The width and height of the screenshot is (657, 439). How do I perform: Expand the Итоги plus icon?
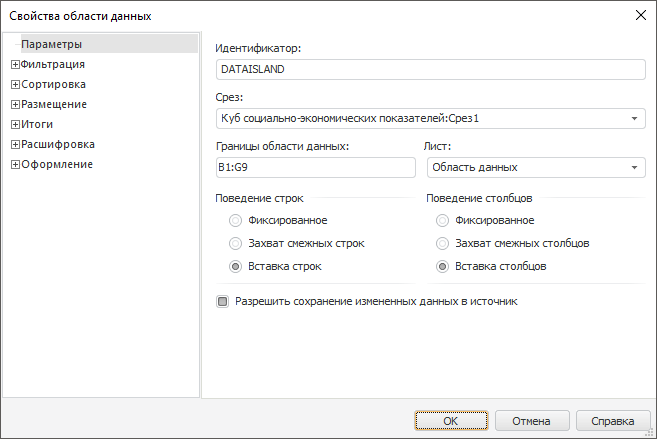[15, 124]
